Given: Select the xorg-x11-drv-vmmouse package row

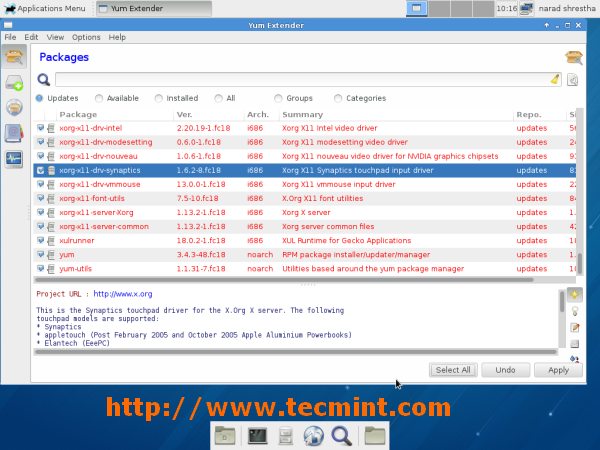Looking at the screenshot, I should pyautogui.click(x=305, y=184).
